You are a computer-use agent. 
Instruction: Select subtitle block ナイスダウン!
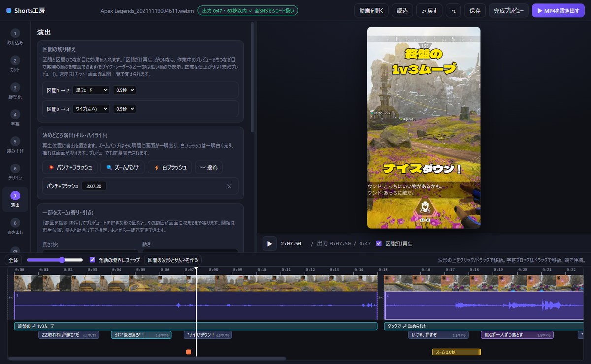[207, 335]
